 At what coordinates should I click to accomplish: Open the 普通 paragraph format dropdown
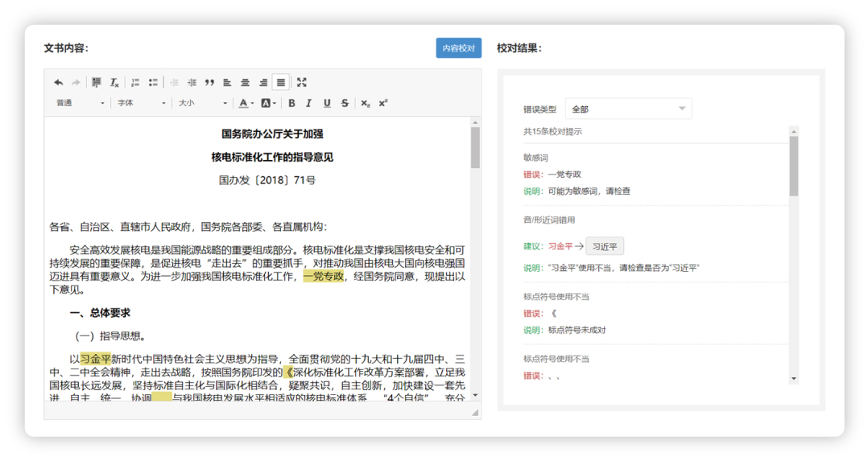(80, 103)
